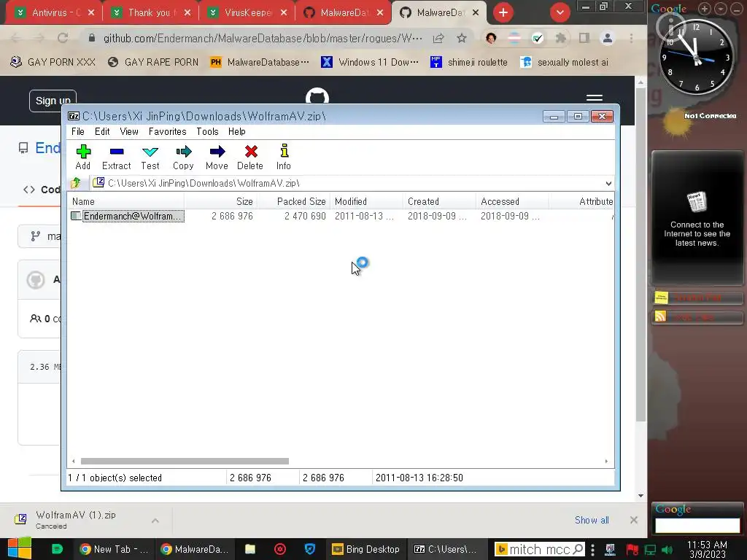Open the Edit menu in 7-Zip
The width and height of the screenshot is (747, 560).
coord(102,131)
